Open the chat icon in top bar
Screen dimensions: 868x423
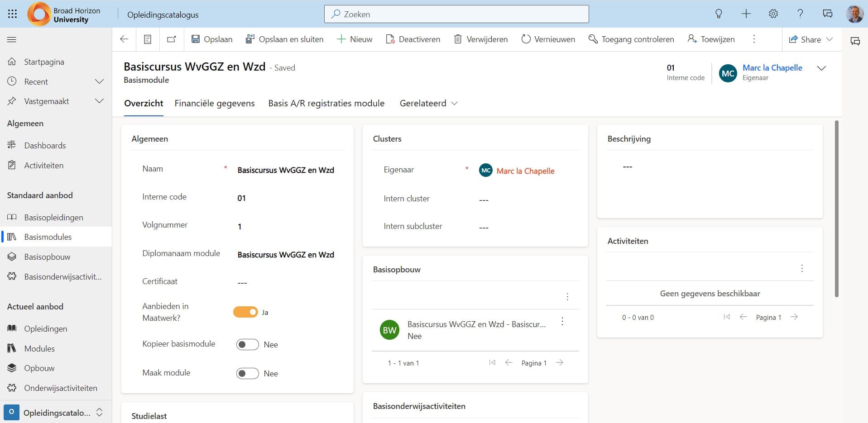[x=828, y=14]
